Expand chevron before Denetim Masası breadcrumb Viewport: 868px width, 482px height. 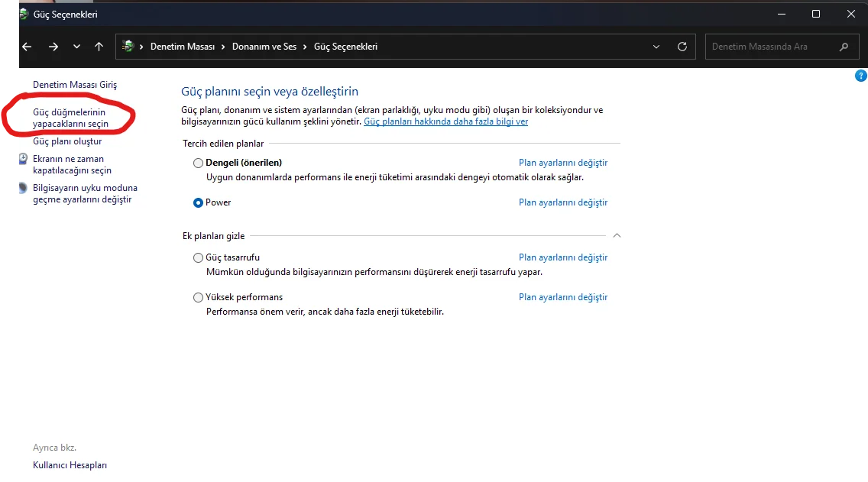(x=141, y=47)
